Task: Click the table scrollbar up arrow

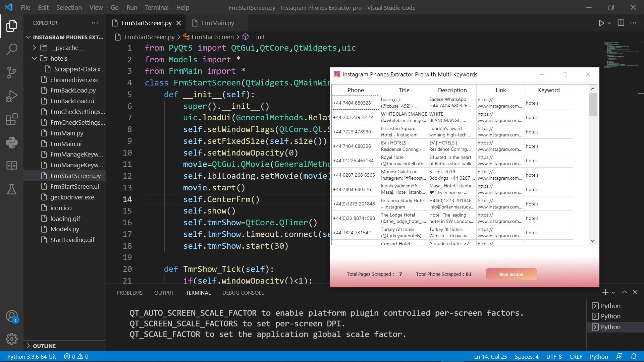Action: [x=593, y=89]
